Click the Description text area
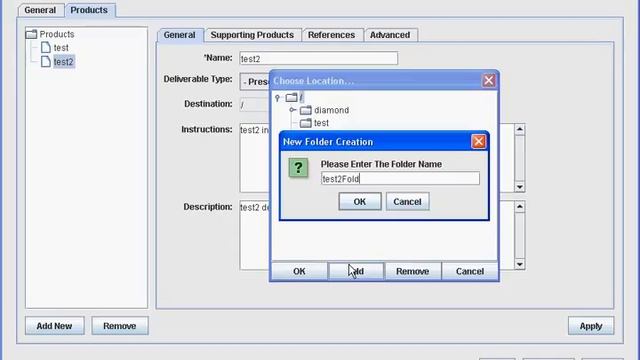 pos(255,235)
